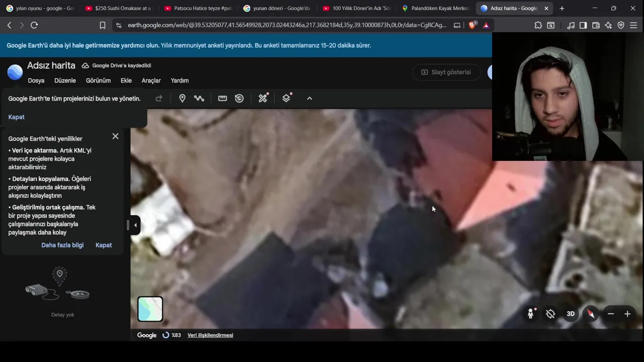Screen dimensions: 644x362
Task: Open the Dosya menu
Action: tap(36, 80)
